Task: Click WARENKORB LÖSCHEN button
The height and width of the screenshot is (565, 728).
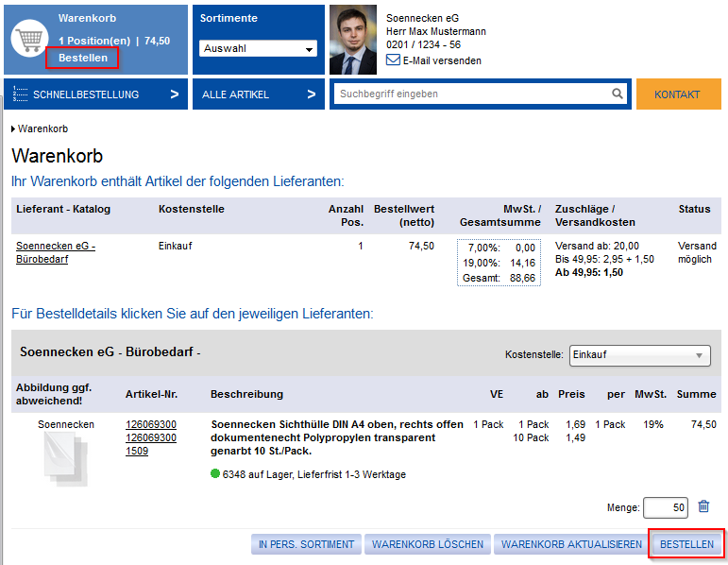Action: point(428,544)
